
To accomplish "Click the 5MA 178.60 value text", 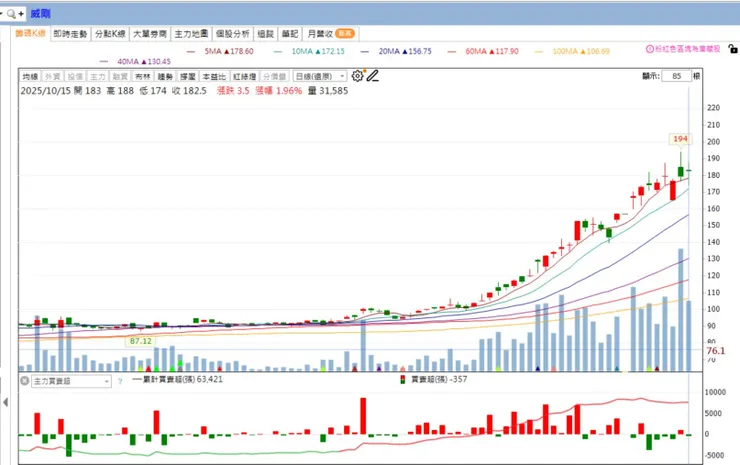I will (229, 51).
